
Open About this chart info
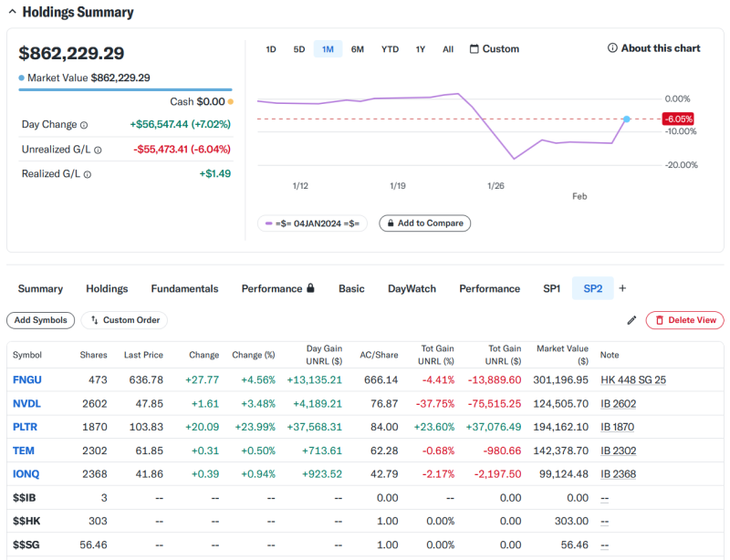click(x=654, y=48)
